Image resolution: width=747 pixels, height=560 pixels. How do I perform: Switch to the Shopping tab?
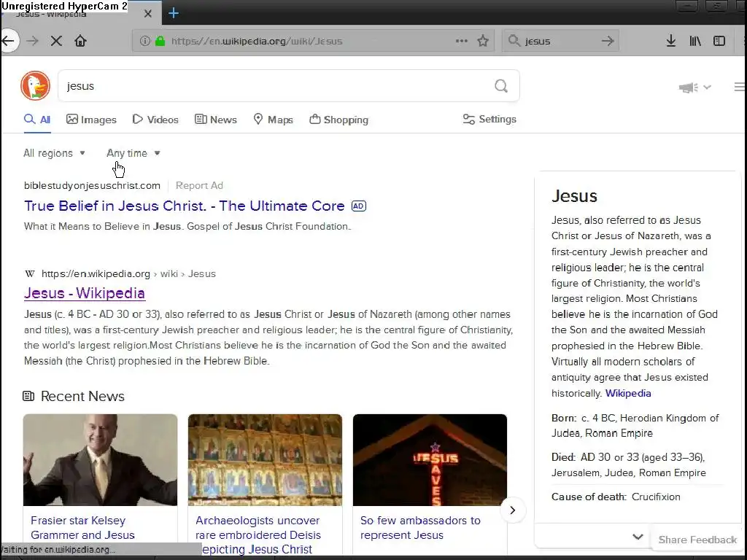click(338, 120)
